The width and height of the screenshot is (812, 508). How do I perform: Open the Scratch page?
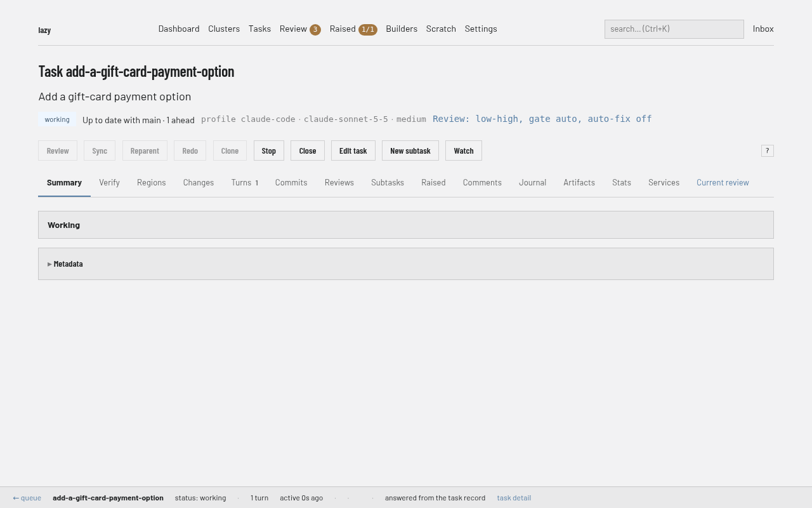click(441, 29)
